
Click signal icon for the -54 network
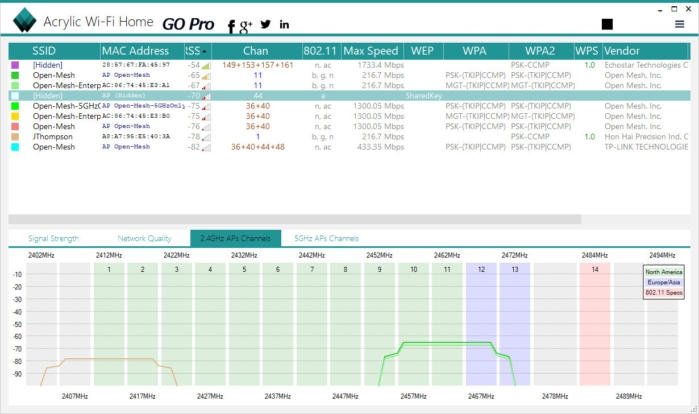tap(206, 66)
